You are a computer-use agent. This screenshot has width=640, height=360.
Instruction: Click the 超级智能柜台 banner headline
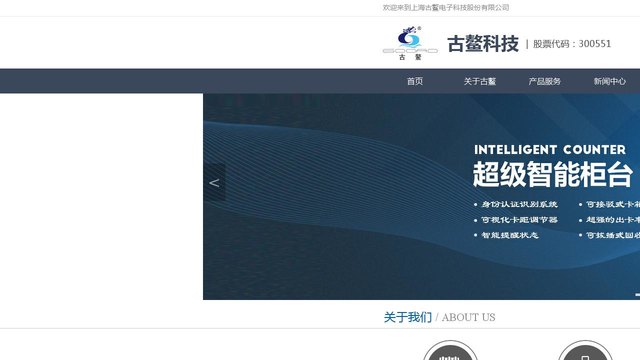point(553,174)
